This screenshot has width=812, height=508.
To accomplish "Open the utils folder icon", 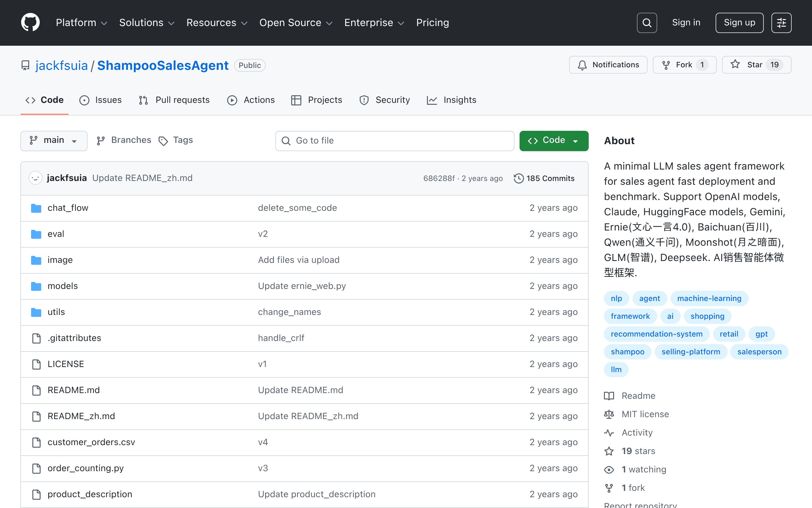I will 36,312.
